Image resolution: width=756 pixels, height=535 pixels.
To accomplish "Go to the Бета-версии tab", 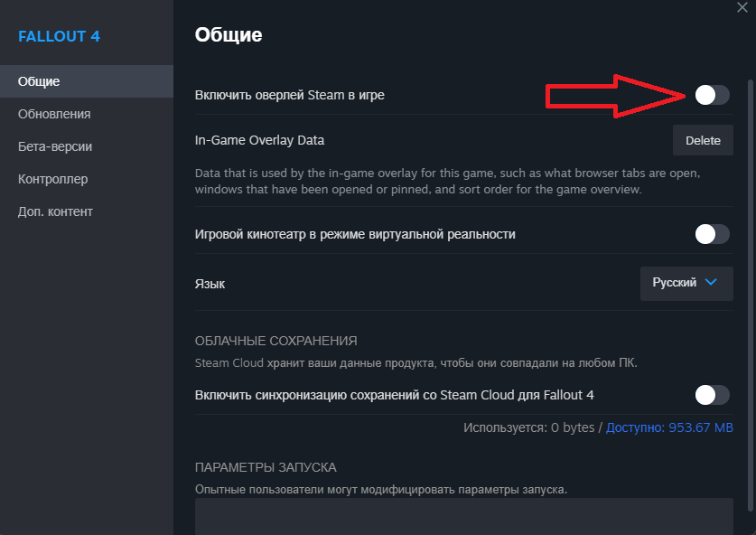I will 55,146.
